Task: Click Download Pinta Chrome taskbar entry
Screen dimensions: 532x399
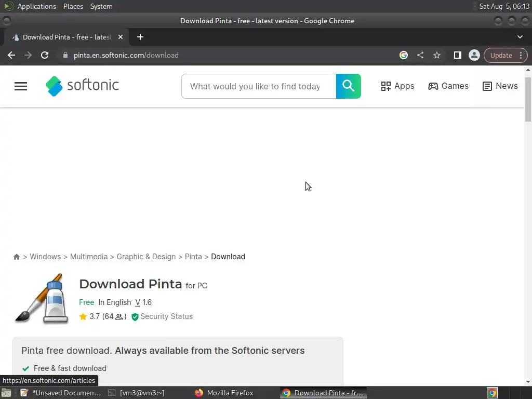Action: (323, 393)
